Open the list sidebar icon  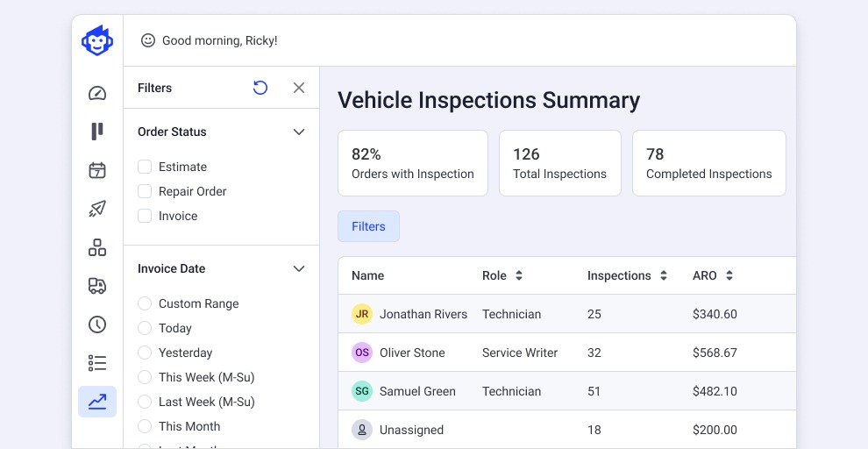coord(97,363)
